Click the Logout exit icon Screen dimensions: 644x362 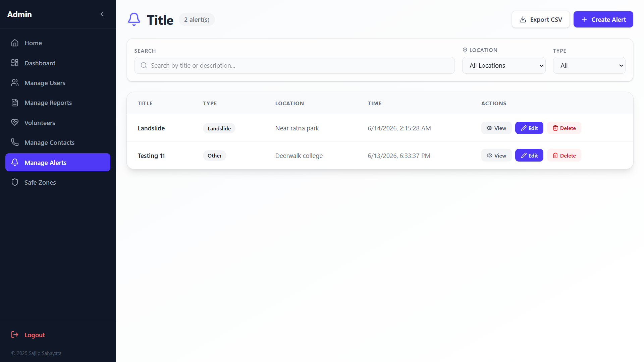pos(15,335)
